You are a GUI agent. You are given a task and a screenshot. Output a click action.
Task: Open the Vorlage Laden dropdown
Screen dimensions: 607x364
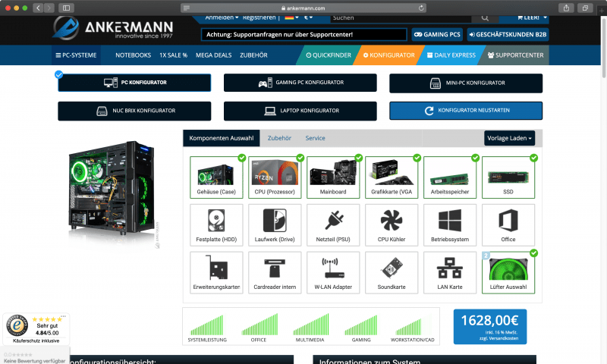[x=509, y=138]
